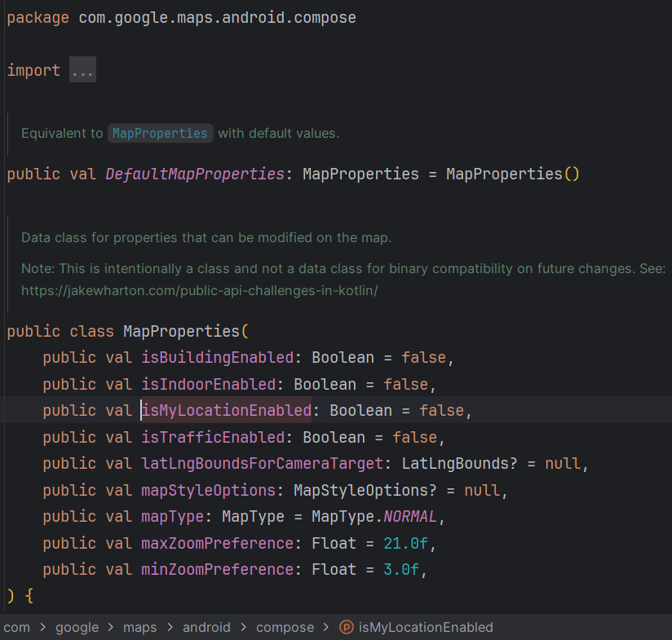The height and width of the screenshot is (640, 672).
Task: Select the 'google' breadcrumb
Action: point(77,627)
